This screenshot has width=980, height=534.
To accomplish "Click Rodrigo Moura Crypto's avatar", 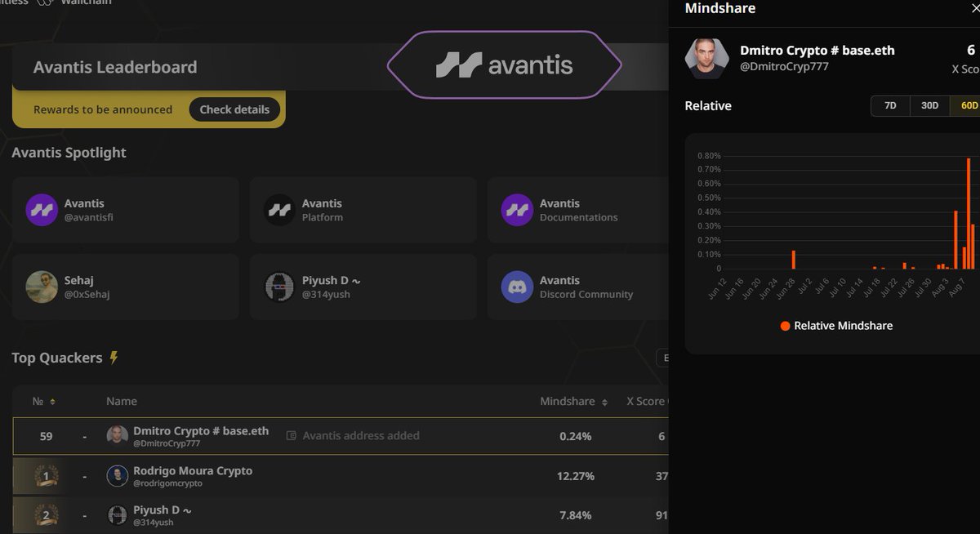I will (118, 476).
